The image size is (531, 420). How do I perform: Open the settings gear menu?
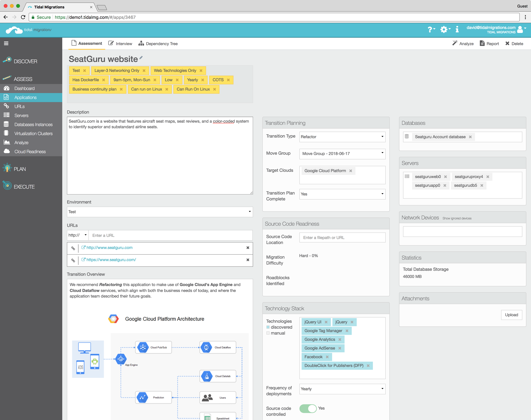point(445,30)
